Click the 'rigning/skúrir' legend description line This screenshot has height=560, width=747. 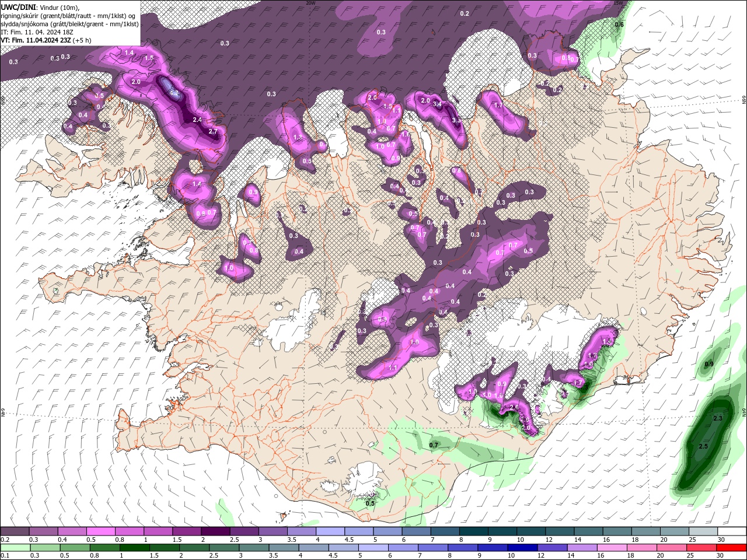point(68,16)
